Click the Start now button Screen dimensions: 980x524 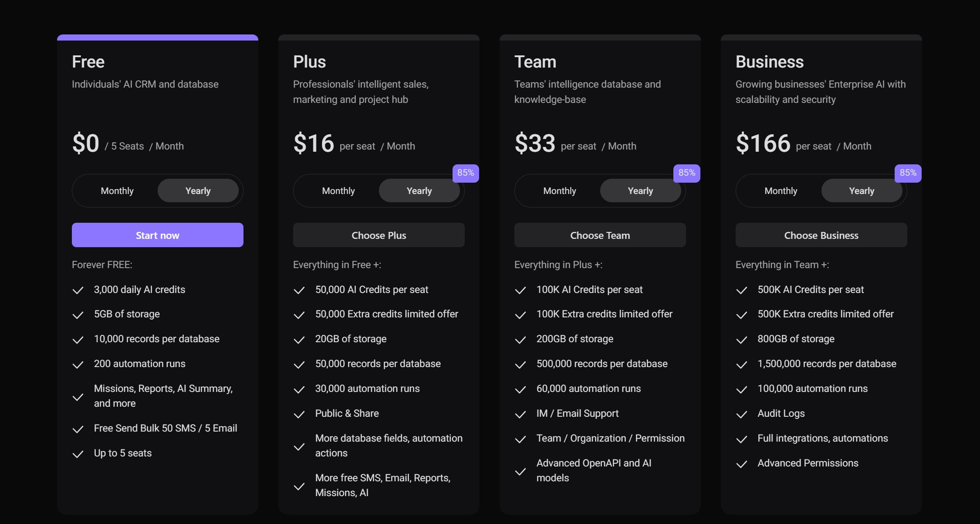[158, 235]
